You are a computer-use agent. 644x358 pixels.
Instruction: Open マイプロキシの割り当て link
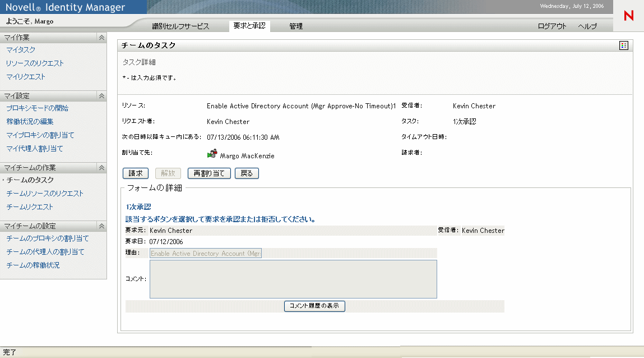[x=40, y=135]
